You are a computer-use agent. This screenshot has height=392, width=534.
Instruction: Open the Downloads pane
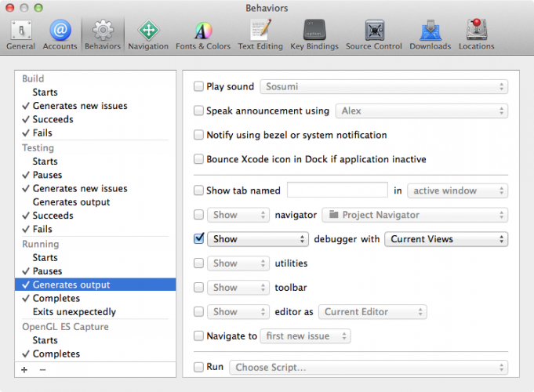430,35
